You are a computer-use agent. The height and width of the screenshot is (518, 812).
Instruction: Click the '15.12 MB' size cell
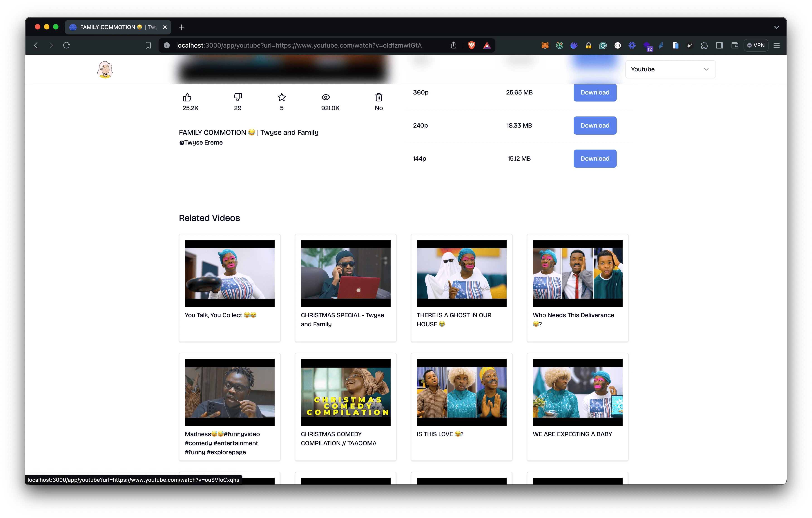point(519,158)
